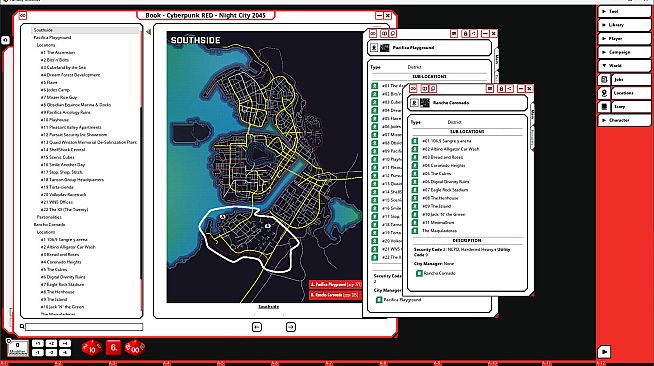Click link icon in Pacifica Playground window
Screen dimensions: 654x366
[x=373, y=33]
